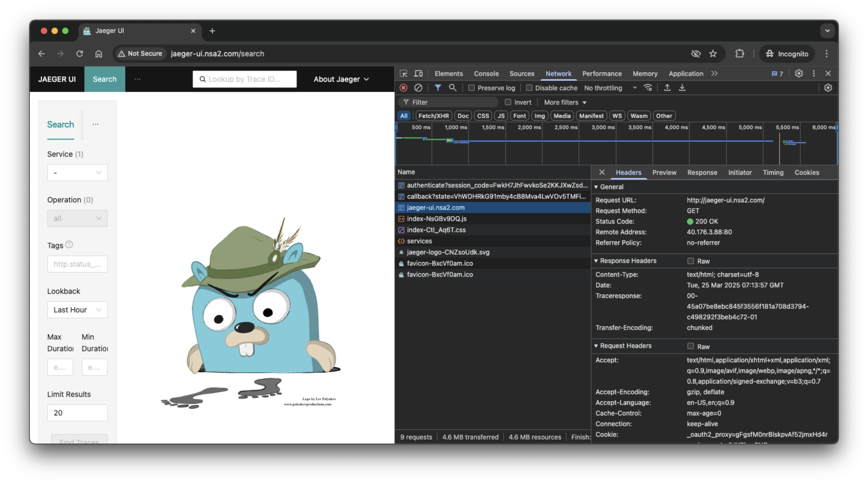Switch to the Elements tab
This screenshot has height=483, width=868.
(x=448, y=74)
